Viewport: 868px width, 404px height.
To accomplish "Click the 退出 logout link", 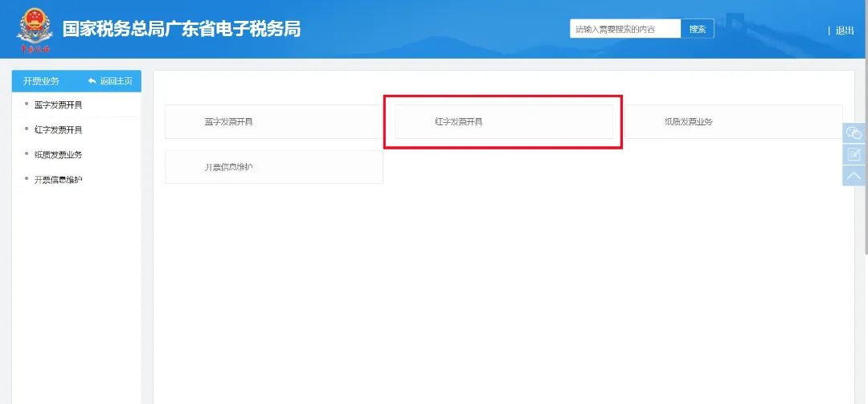I will pos(845,31).
